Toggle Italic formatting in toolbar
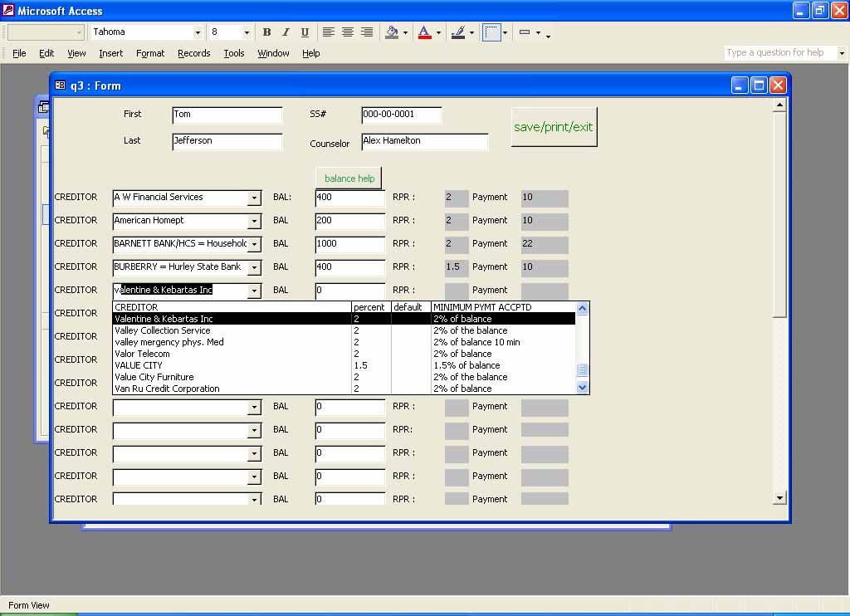This screenshot has height=616, width=850. 286,32
